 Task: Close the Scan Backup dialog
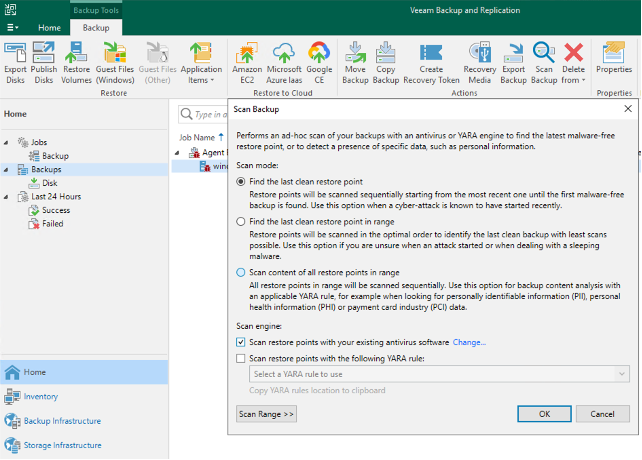pyautogui.click(x=628, y=109)
